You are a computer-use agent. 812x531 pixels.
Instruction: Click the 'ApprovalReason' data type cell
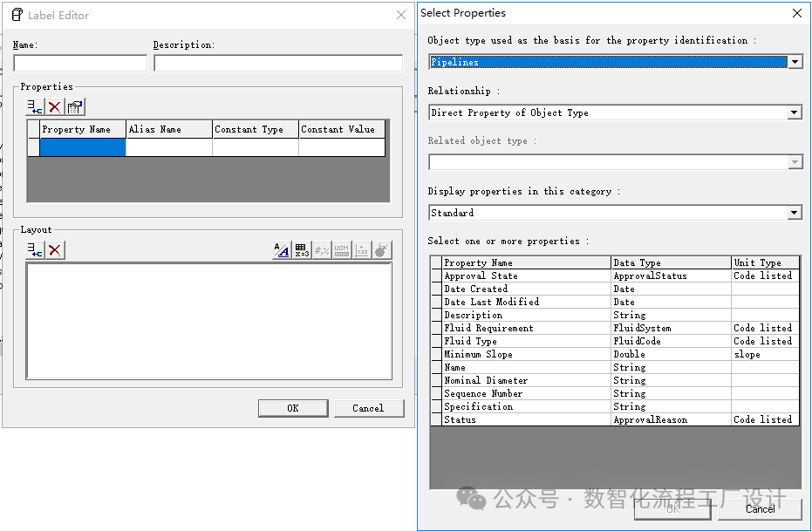coord(672,419)
